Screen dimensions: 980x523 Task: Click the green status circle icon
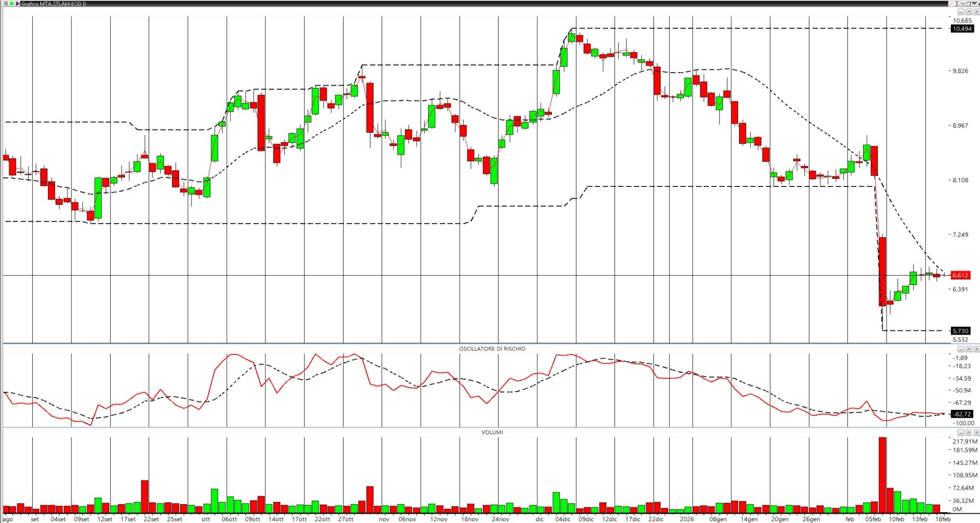pyautogui.click(x=12, y=4)
